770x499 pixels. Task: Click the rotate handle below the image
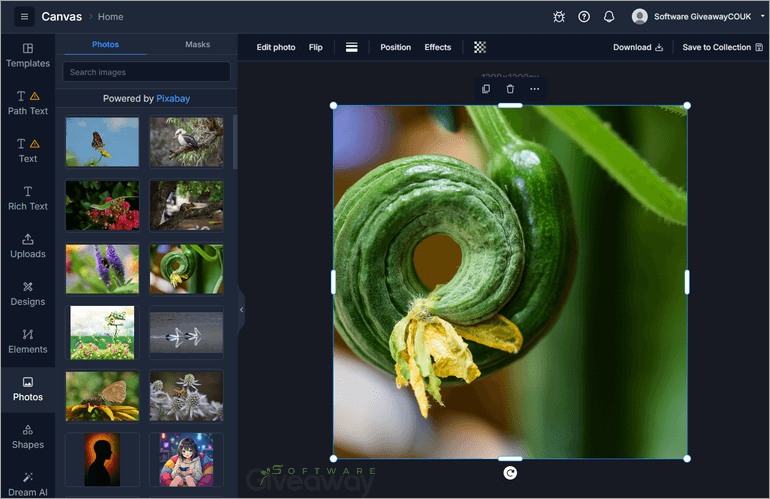coord(510,473)
